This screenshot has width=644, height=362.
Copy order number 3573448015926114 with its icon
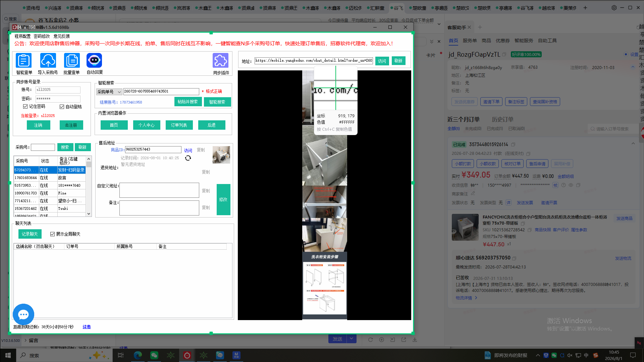[x=513, y=144]
